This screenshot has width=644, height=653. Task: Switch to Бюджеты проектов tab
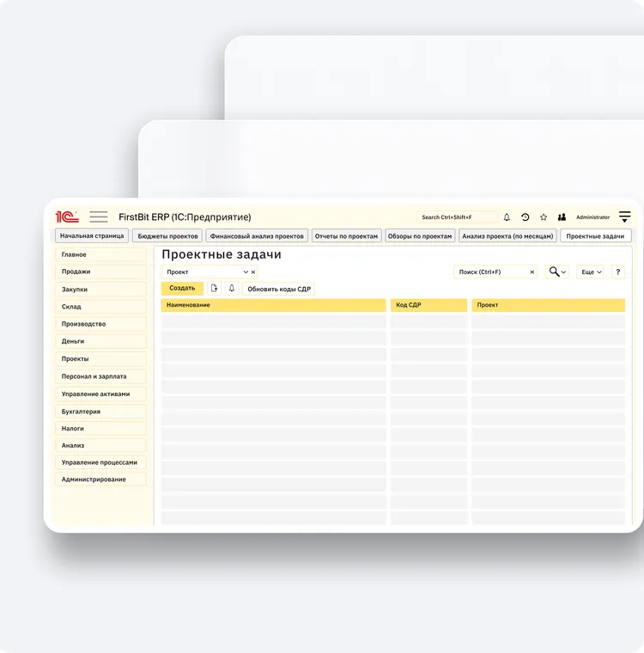point(168,235)
